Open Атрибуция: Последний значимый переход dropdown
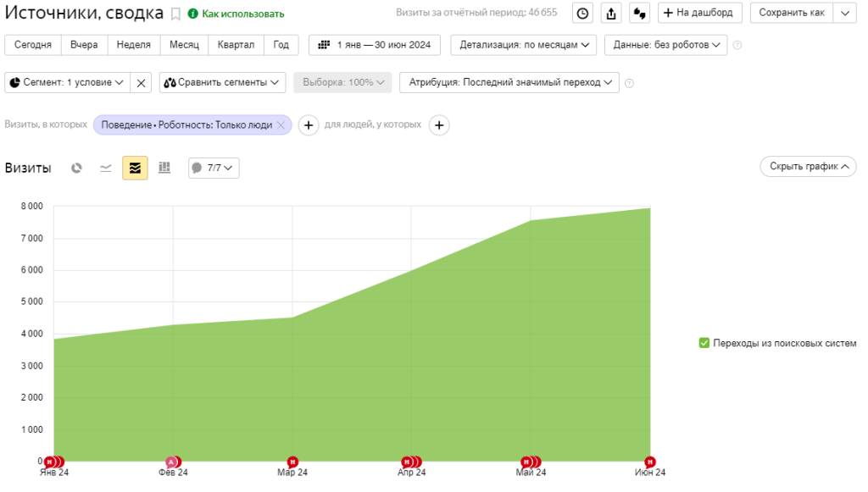This screenshot has width=868, height=492. pos(509,82)
